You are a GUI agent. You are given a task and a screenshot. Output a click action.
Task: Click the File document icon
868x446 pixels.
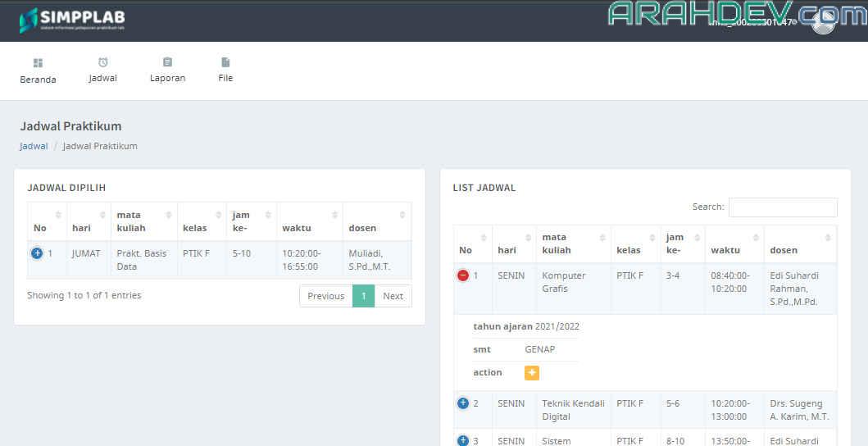click(x=225, y=62)
